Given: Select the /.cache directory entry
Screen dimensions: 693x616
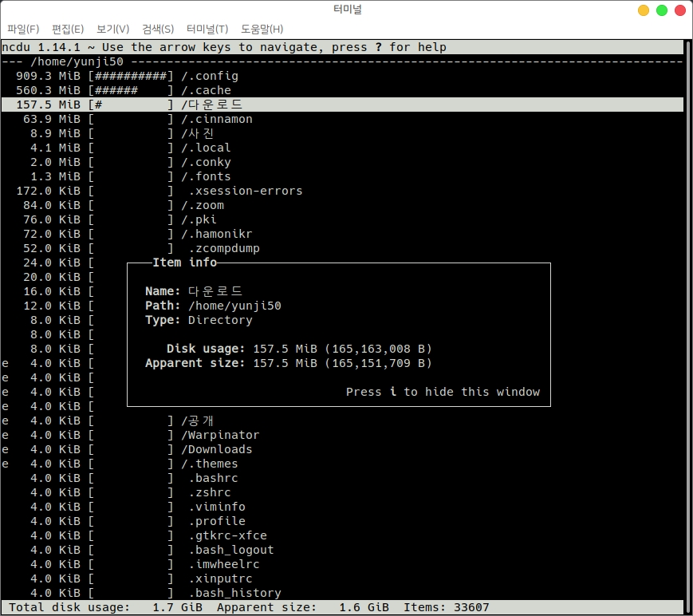Looking at the screenshot, I should coord(206,90).
